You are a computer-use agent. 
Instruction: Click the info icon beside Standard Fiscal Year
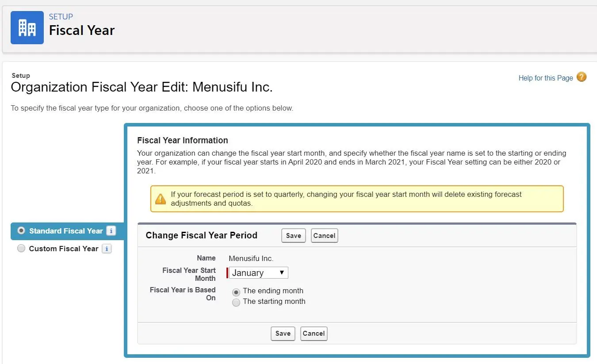111,231
